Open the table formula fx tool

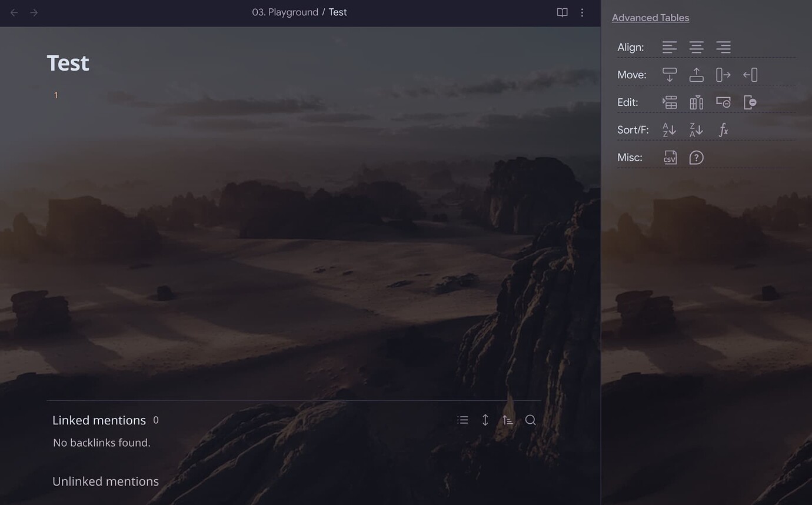point(723,129)
